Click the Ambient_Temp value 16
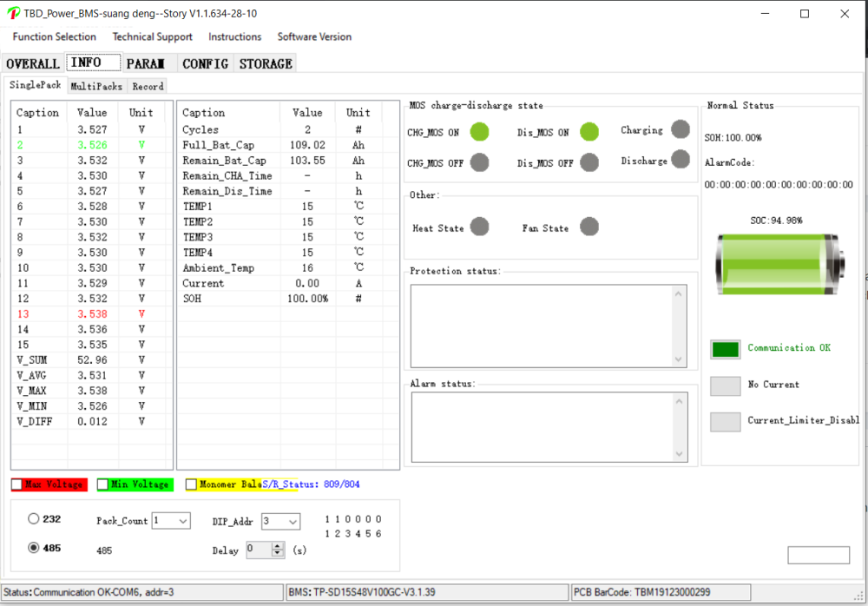Image resolution: width=868 pixels, height=606 pixels. point(308,268)
